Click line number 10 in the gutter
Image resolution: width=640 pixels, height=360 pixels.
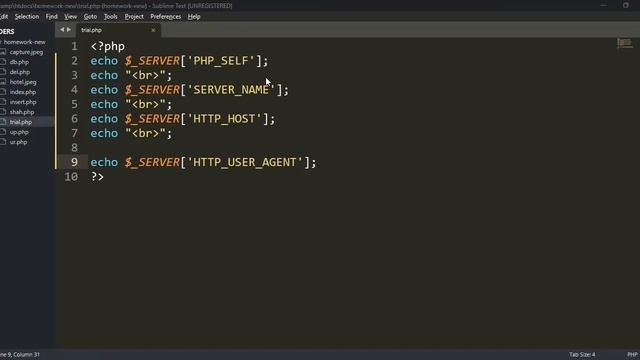pyautogui.click(x=71, y=177)
